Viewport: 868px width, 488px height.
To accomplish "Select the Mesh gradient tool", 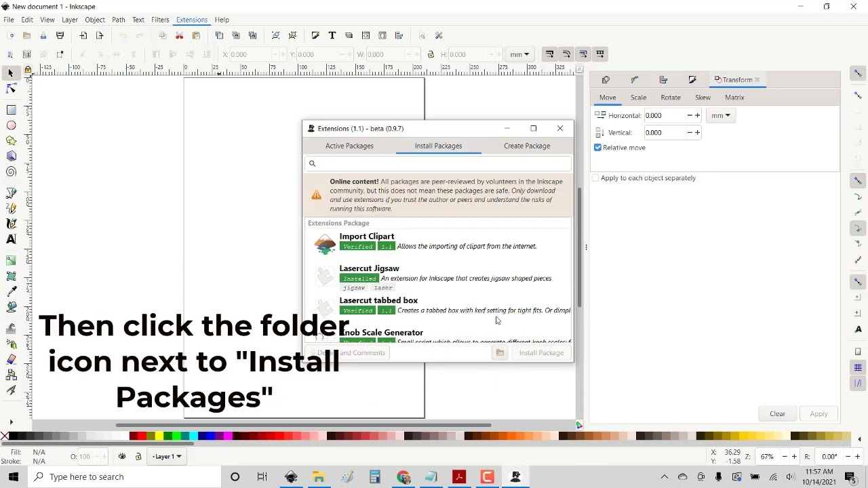I will coord(11,276).
